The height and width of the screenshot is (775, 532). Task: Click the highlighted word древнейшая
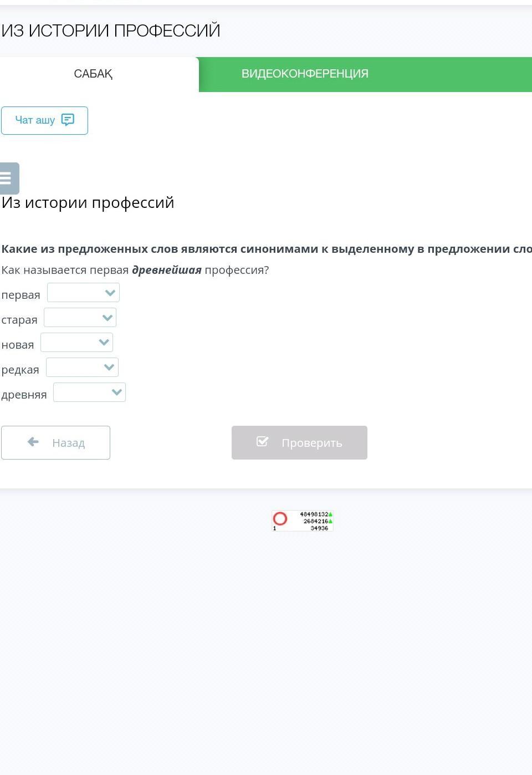coord(166,270)
